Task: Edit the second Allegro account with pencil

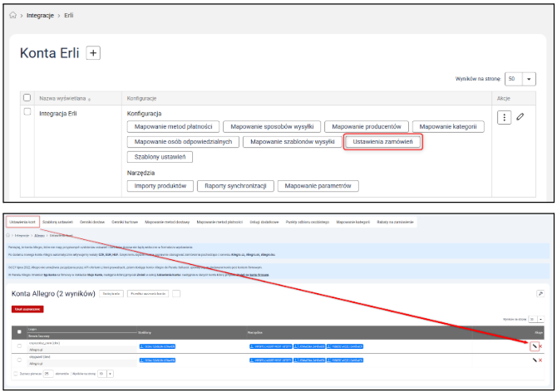Action: [535, 360]
